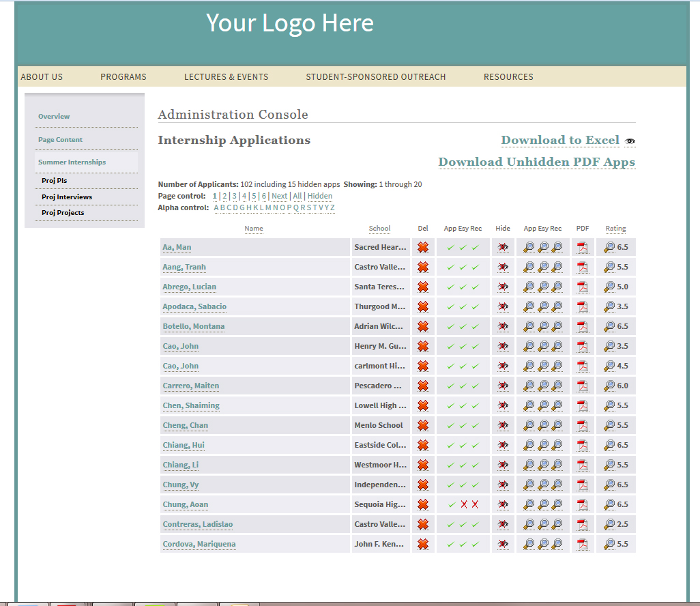Open PDF icon for Cordova, Mariquena
Viewport: 700px width, 606px height.
(583, 545)
